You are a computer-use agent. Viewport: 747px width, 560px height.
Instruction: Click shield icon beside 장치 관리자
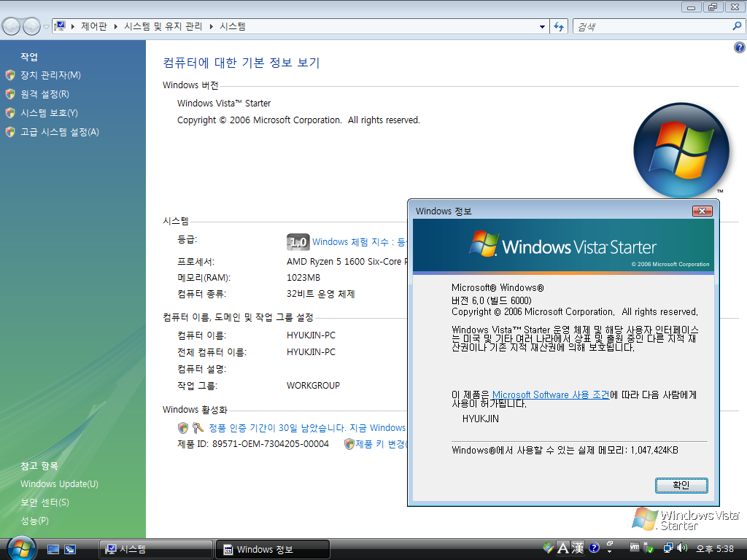tap(10, 75)
